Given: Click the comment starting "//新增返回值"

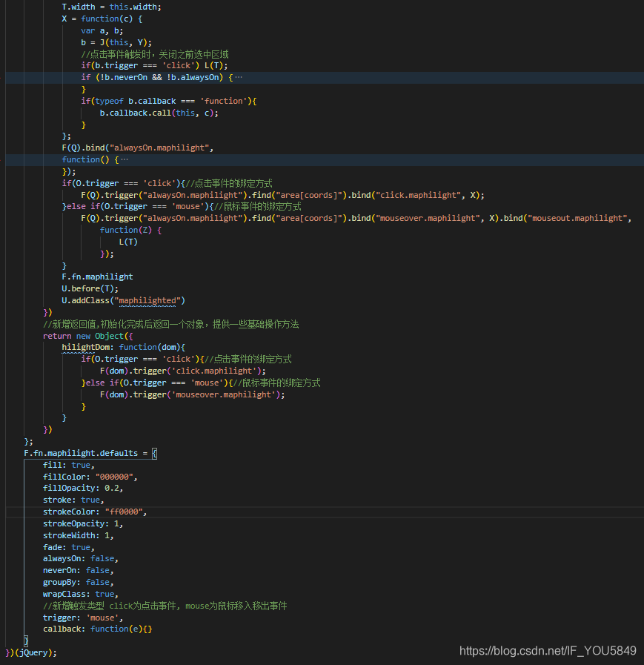Looking at the screenshot, I should click(171, 324).
